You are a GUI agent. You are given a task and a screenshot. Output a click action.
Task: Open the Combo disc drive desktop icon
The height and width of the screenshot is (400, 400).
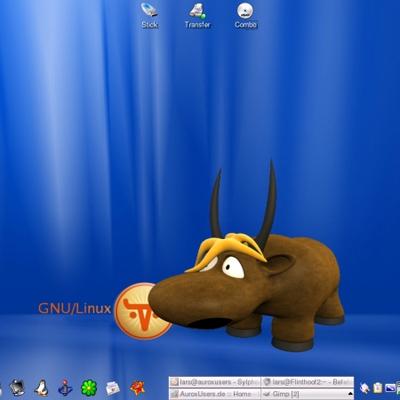(x=245, y=15)
